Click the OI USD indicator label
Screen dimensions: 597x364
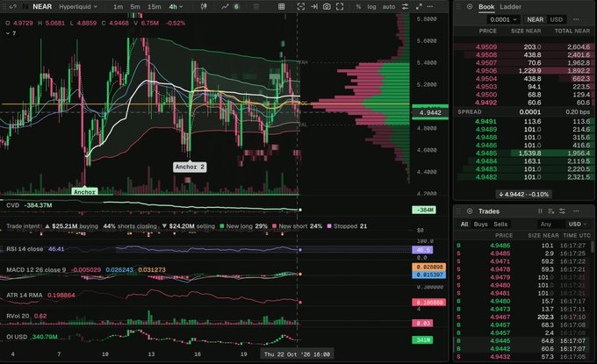point(17,337)
